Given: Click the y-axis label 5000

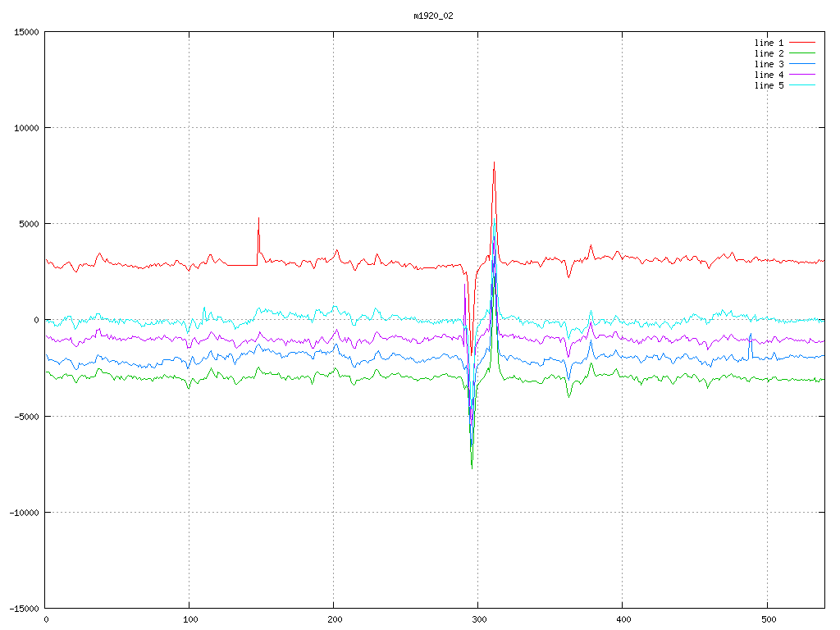Looking at the screenshot, I should point(29,224).
